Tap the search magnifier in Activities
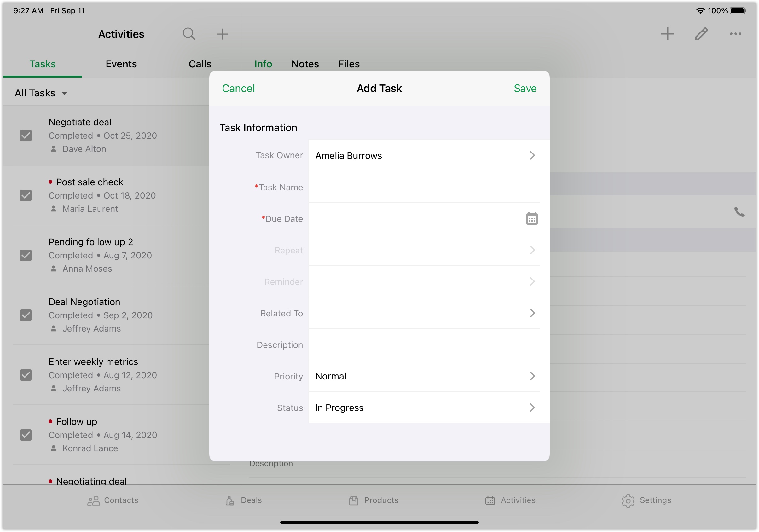 [x=189, y=34]
